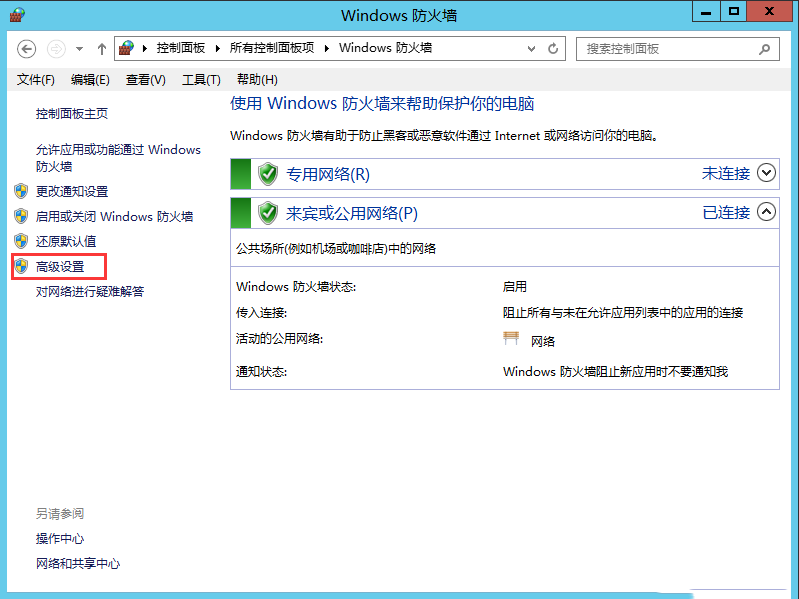Viewport: 799px width, 599px height.
Task: Go to 控制面板主页
Action: [72, 114]
